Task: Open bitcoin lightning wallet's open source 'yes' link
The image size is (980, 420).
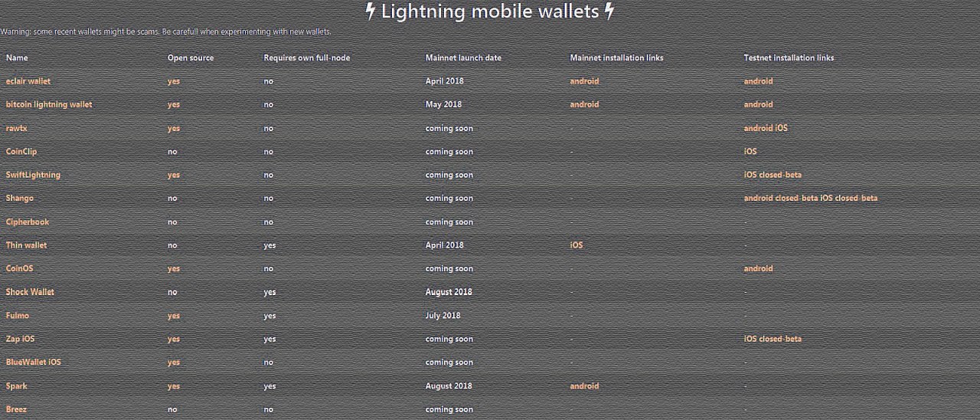Action: 174,104
